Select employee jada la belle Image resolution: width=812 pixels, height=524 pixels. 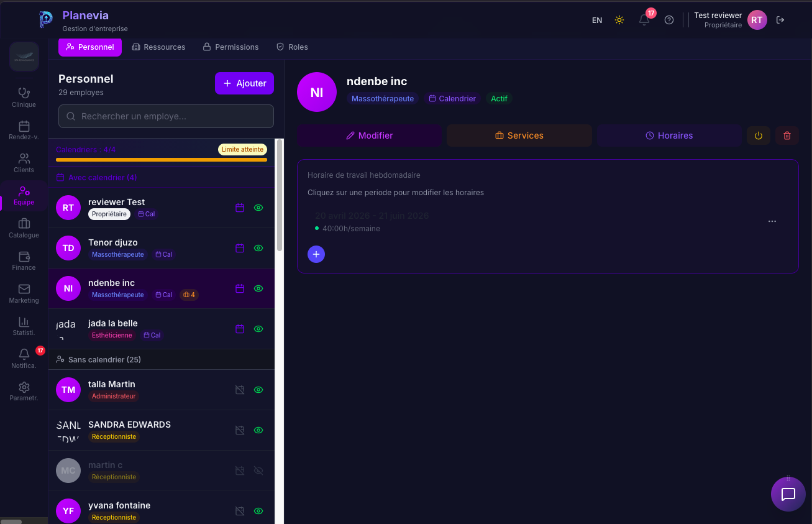click(162, 329)
